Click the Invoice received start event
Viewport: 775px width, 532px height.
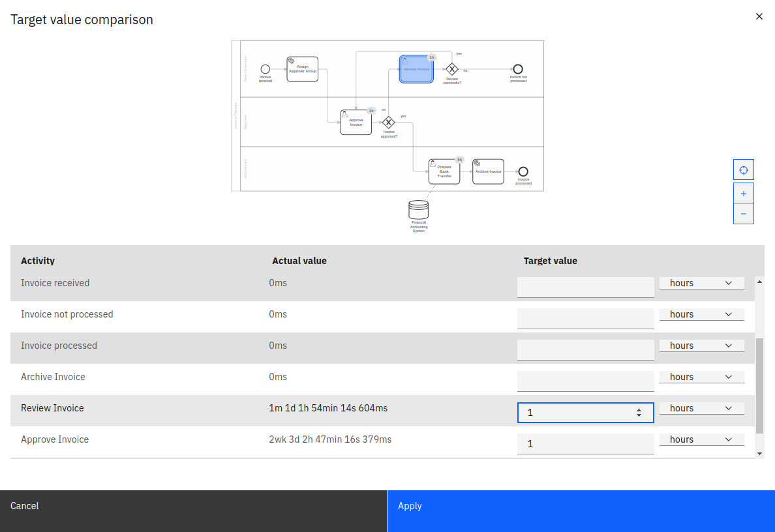click(x=265, y=70)
